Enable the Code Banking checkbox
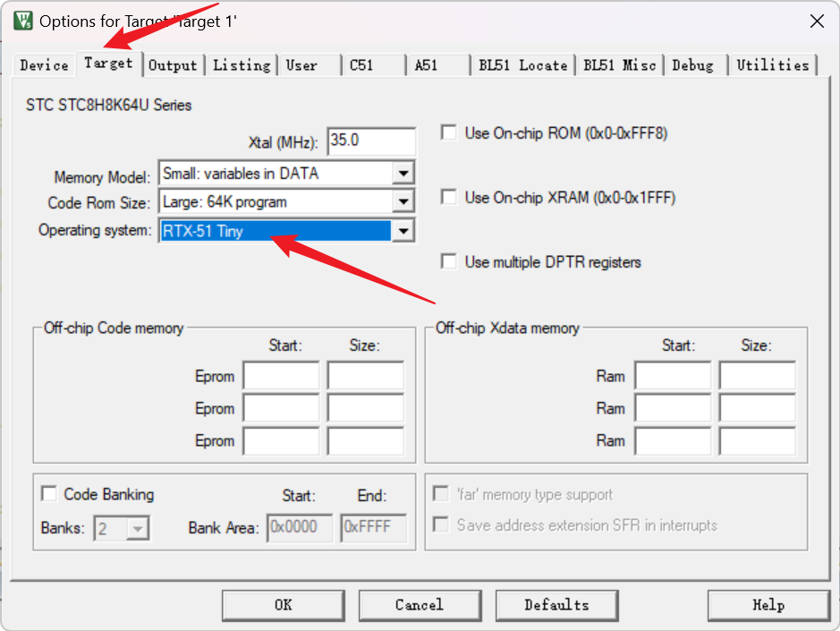 (x=49, y=494)
